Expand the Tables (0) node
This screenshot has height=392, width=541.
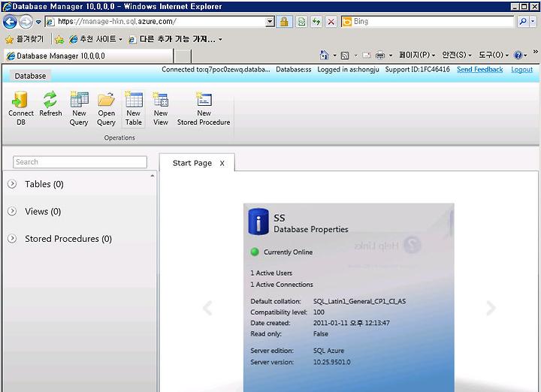click(12, 184)
